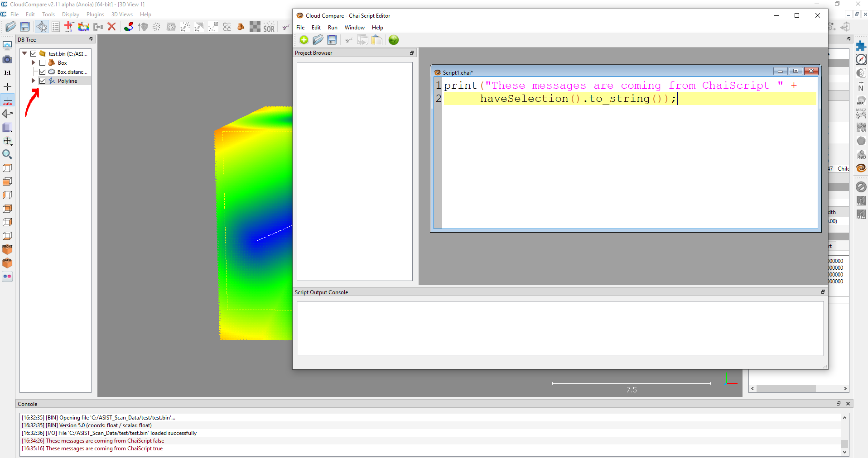
Task: Open the Run menu in script editor
Action: pyautogui.click(x=333, y=28)
